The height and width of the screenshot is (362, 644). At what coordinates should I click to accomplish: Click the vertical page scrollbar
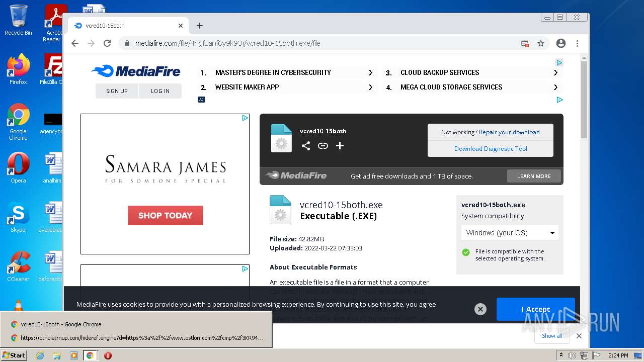click(584, 101)
